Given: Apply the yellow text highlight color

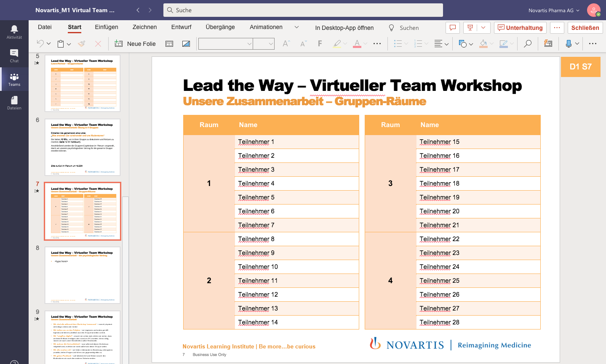Looking at the screenshot, I should point(337,43).
